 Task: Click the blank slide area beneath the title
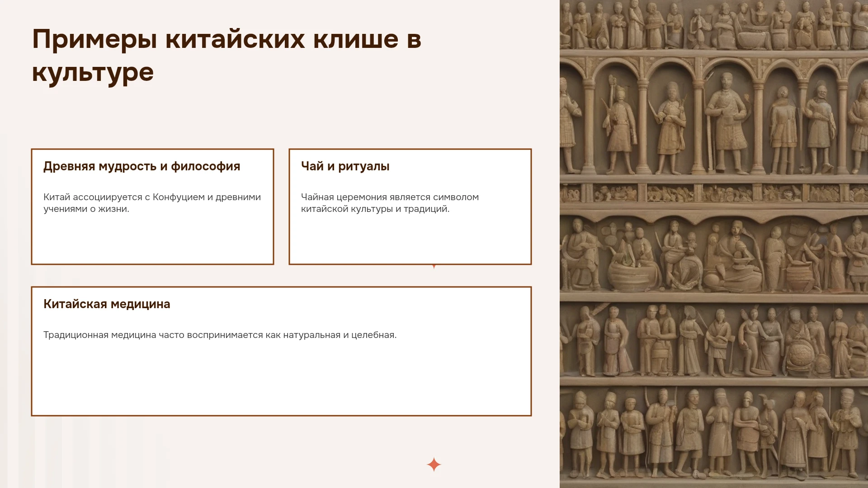(x=280, y=117)
